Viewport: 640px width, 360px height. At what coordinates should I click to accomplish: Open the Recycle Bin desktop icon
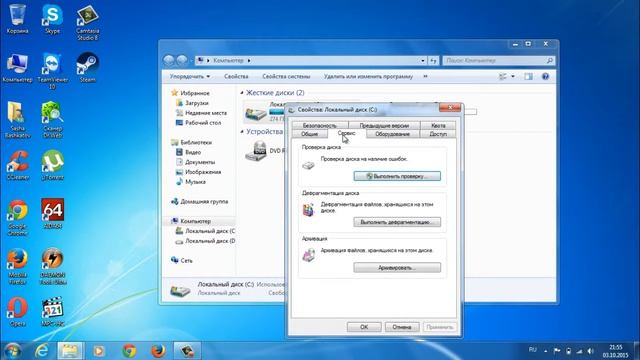[x=18, y=19]
